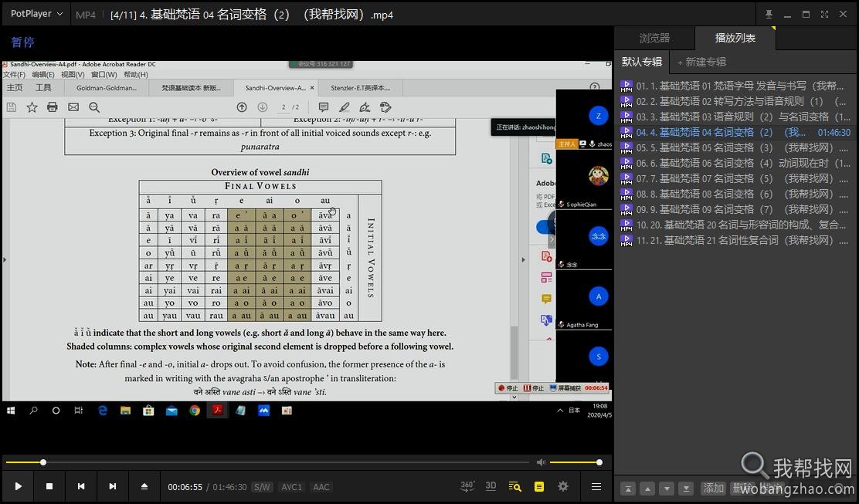Select playlist item 21 名词性复合词

point(735,240)
